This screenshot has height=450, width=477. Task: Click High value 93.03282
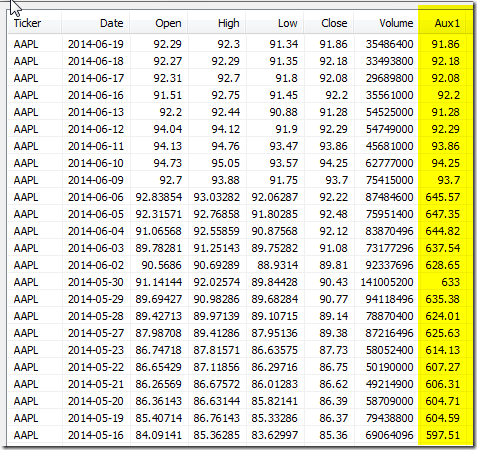click(x=217, y=197)
